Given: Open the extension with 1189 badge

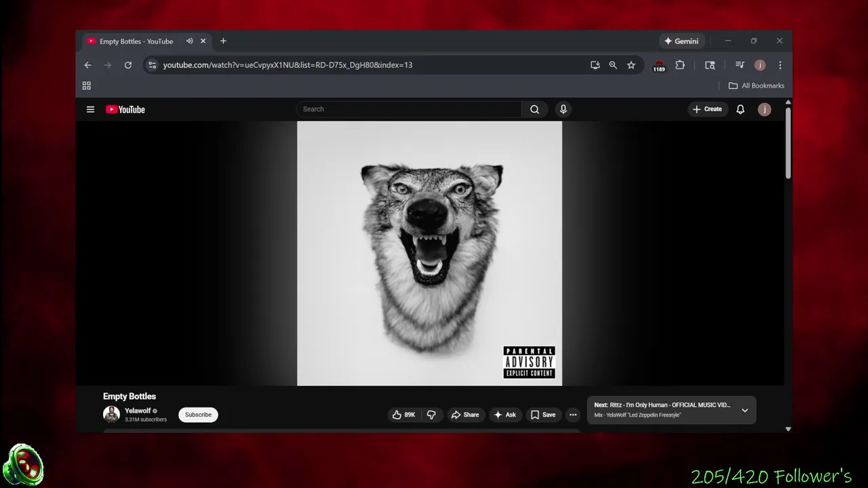Looking at the screenshot, I should click(659, 66).
